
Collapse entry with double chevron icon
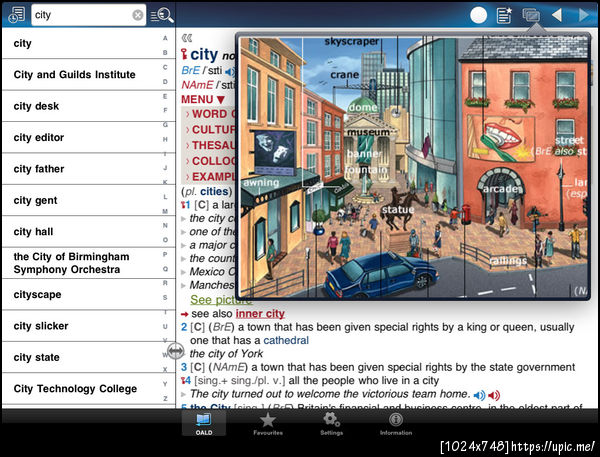(x=187, y=38)
